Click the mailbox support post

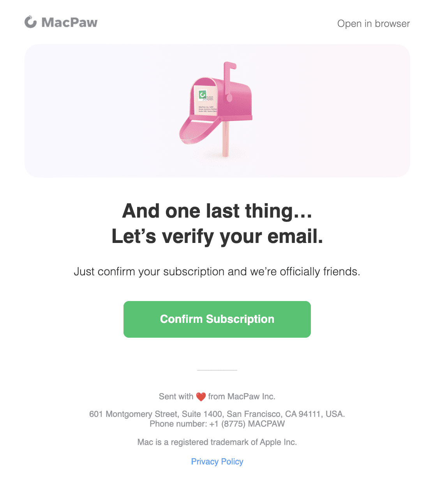[225, 140]
